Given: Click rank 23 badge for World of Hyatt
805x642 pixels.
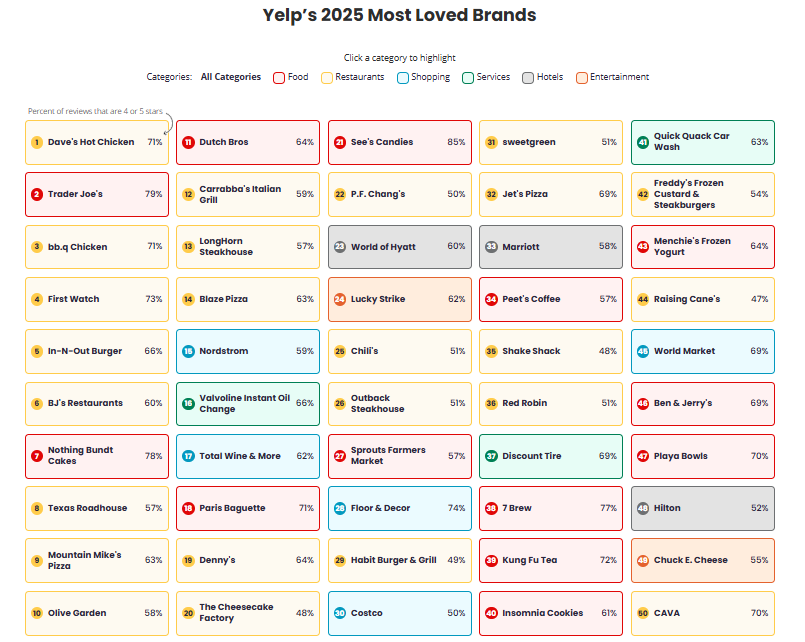Looking at the screenshot, I should pyautogui.click(x=340, y=247).
